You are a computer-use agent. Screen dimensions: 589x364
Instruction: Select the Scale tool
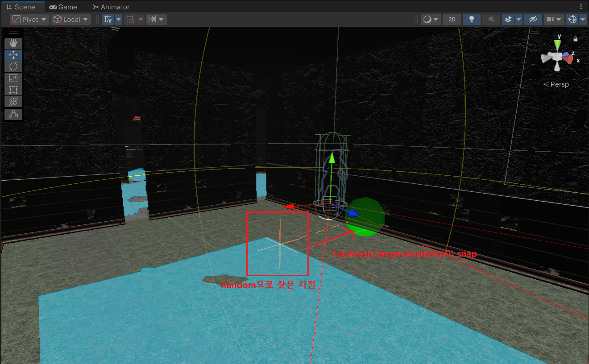coord(13,78)
